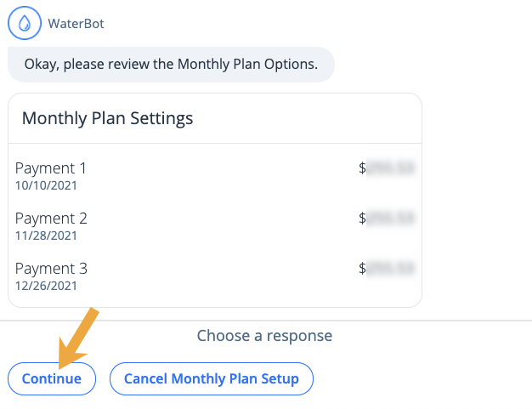Screen dimensions: 532x409
Task: Click the 10/10/2021 payment date
Action: 46,185
